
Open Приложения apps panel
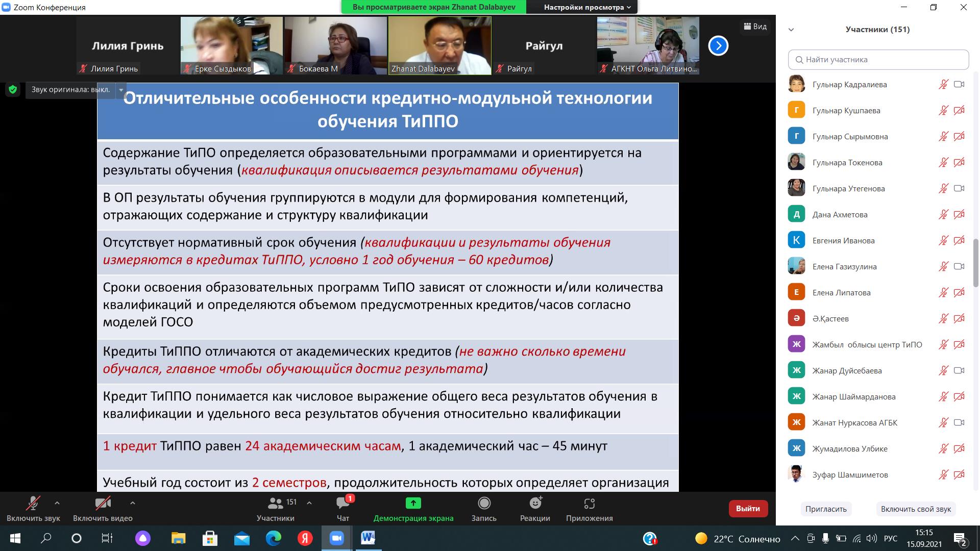[x=589, y=509]
